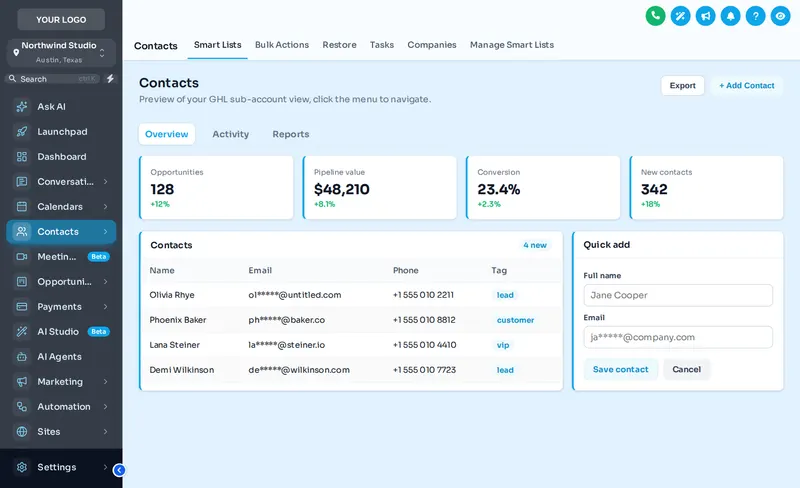
Task: Go to the Restore tab
Action: [x=339, y=45]
